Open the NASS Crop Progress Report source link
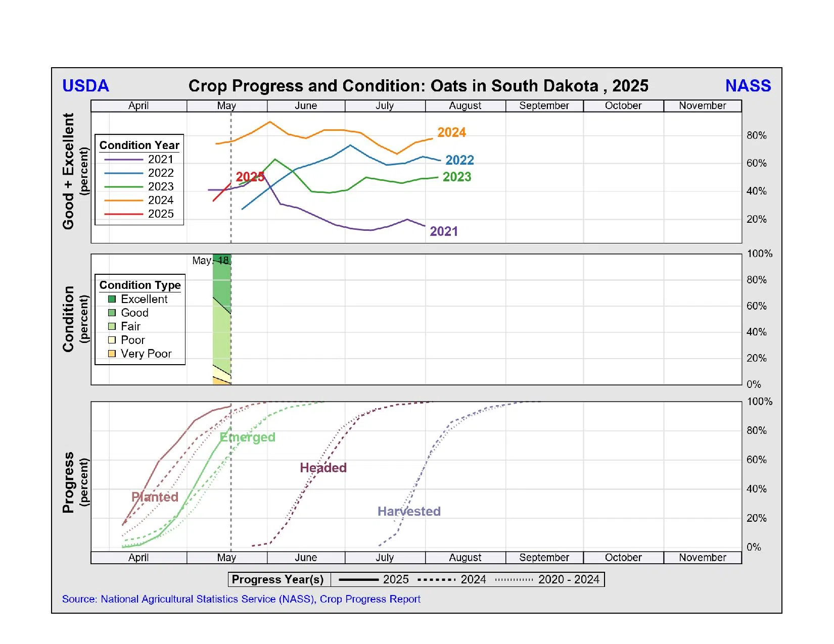Viewport: 834px width, 644px height. (241, 599)
